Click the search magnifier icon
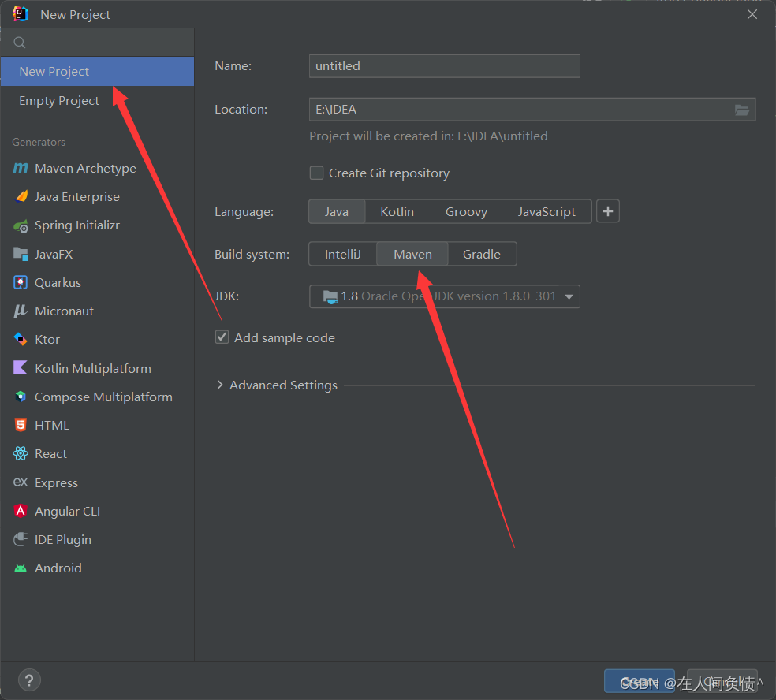This screenshot has width=776, height=700. point(20,43)
